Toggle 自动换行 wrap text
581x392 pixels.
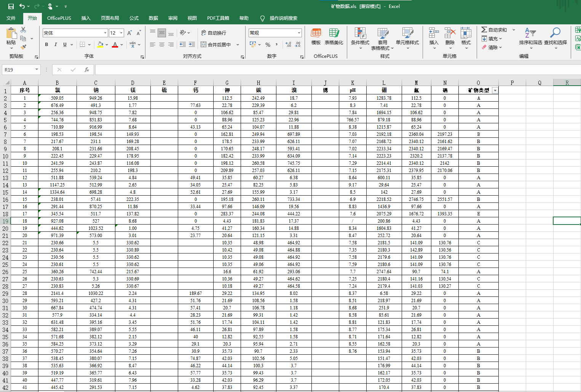pyautogui.click(x=214, y=33)
